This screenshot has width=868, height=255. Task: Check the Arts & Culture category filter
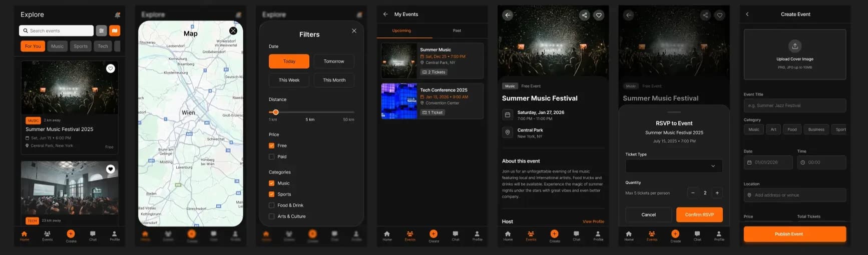[271, 216]
